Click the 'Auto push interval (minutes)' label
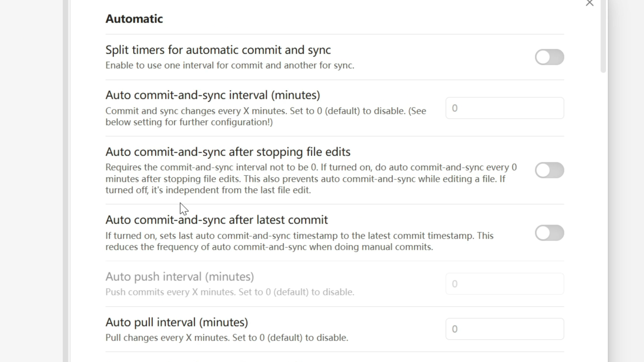This screenshot has height=362, width=644. [x=179, y=277]
